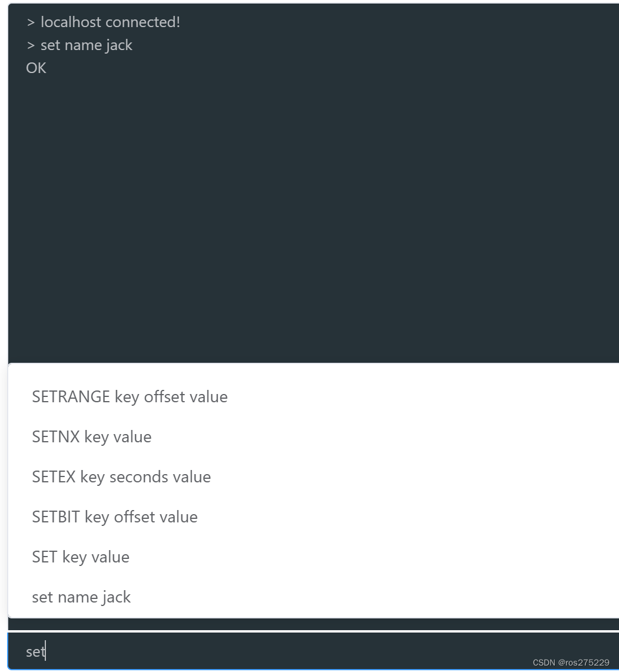Click the OK response in the terminal
The image size is (619, 672).
[x=36, y=68]
